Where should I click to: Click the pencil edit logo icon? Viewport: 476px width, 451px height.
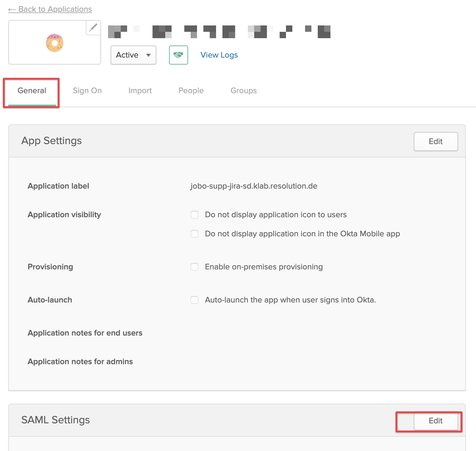pyautogui.click(x=93, y=28)
